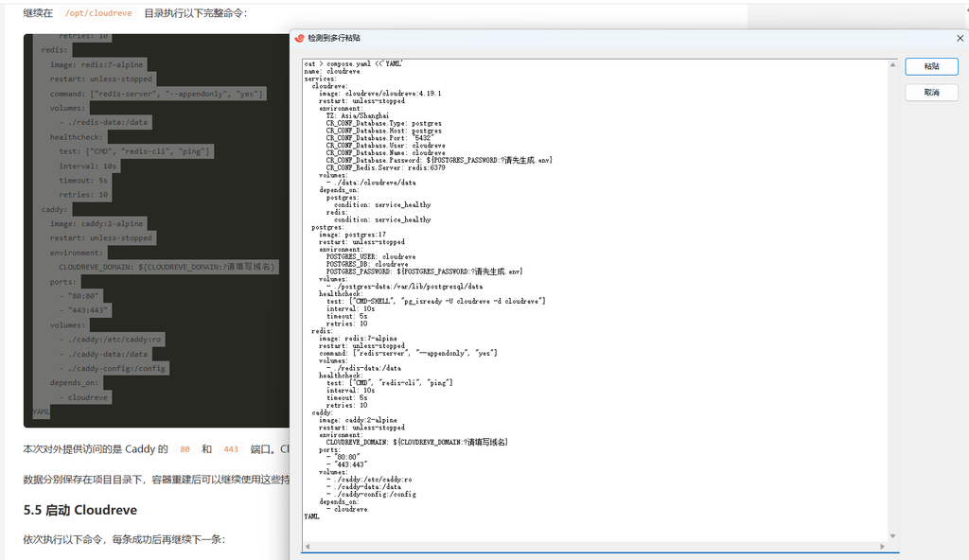Click "- ./caddy:/etc/caddy:ro" in the webpage code block

(110, 340)
